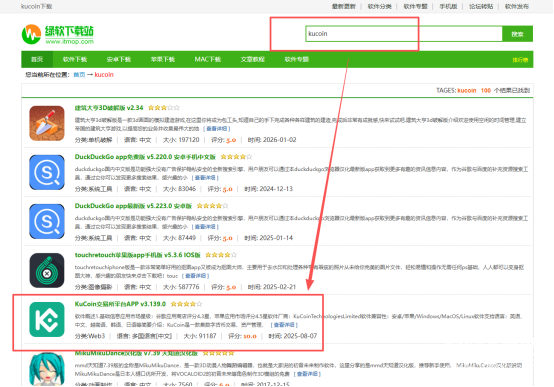This screenshot has height=387, width=554.
Task: Click 查看详细 for touchretouch
Action: [x=195, y=276]
